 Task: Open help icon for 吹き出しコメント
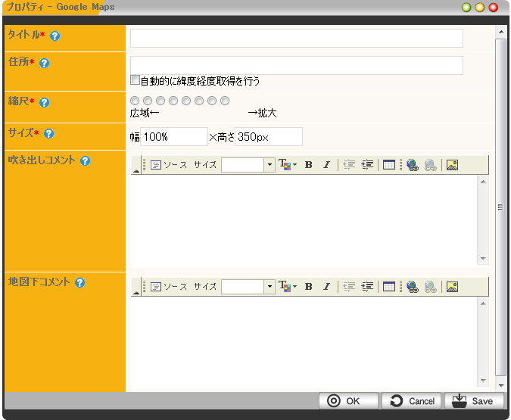tap(85, 160)
